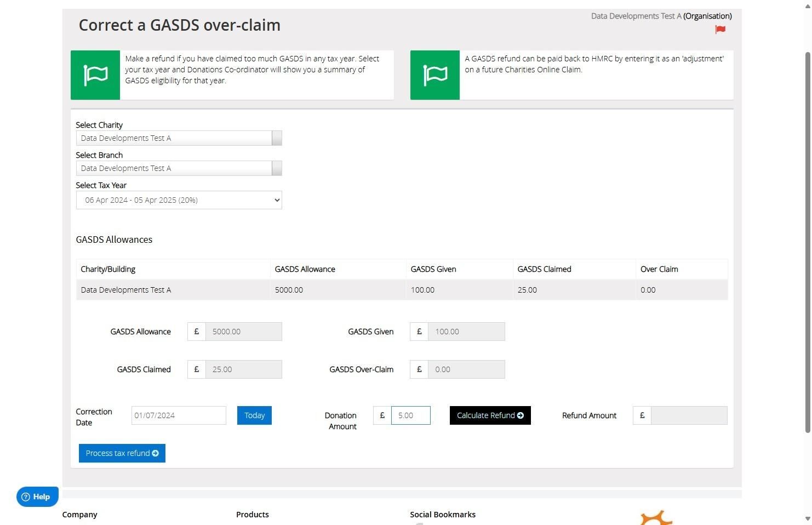
Task: Click the page vertical scrollbar
Action: tap(807, 241)
